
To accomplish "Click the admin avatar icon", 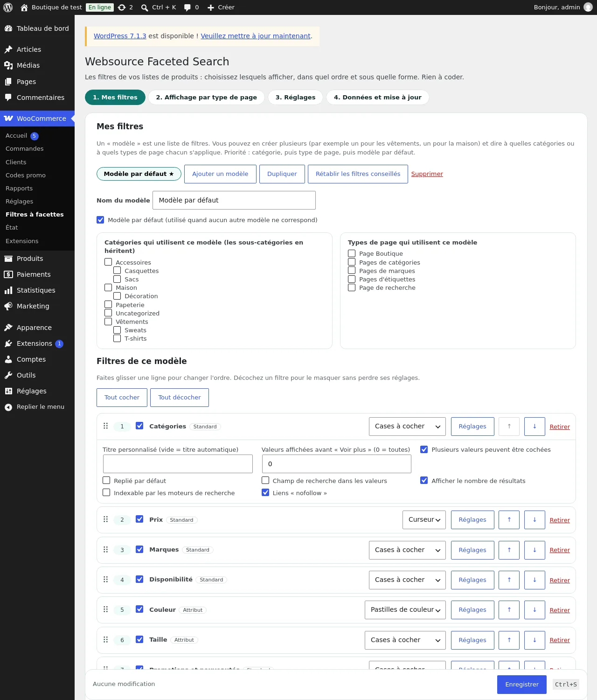I will 588,7.
